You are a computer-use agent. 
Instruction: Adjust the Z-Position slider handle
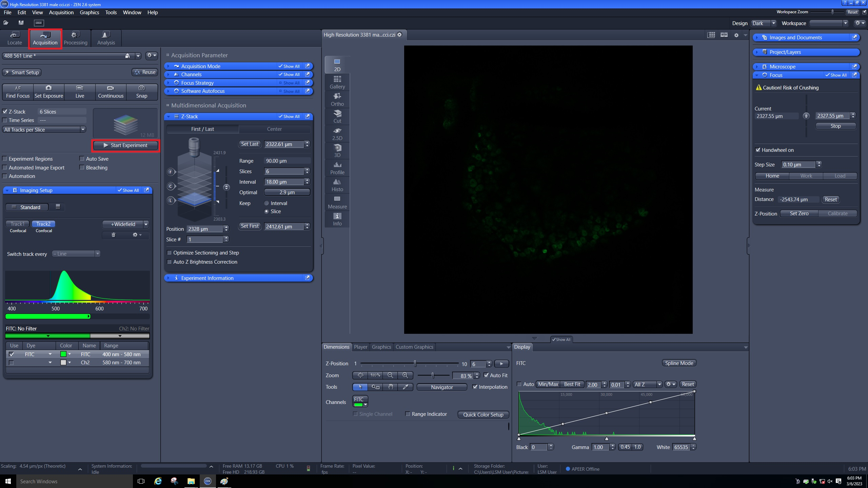point(415,364)
